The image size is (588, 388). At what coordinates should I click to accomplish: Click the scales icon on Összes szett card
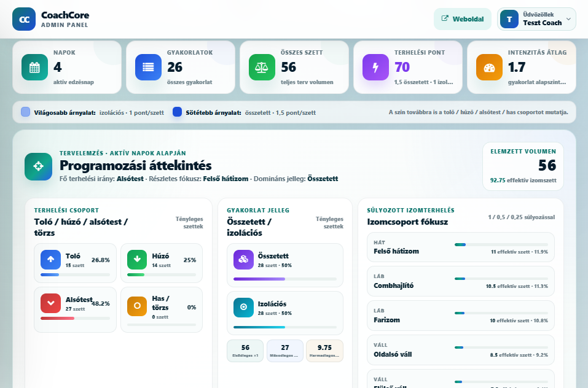(x=262, y=68)
